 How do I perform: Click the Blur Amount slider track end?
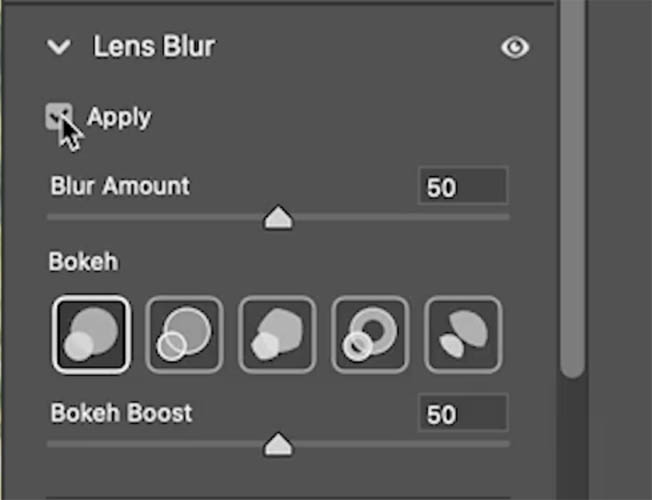tap(505, 217)
